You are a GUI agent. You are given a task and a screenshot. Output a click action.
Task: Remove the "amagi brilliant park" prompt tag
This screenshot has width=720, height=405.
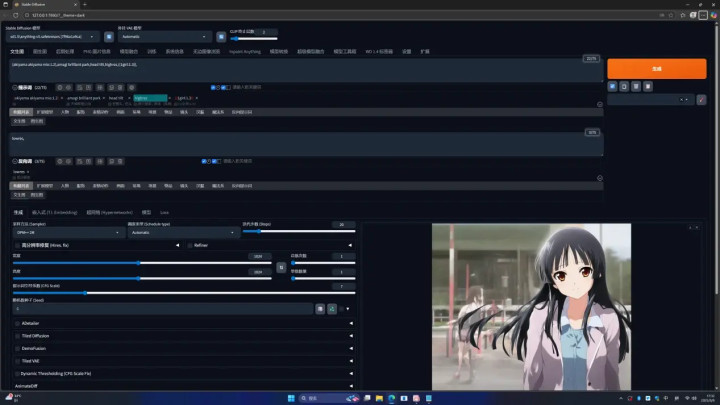click(x=103, y=98)
